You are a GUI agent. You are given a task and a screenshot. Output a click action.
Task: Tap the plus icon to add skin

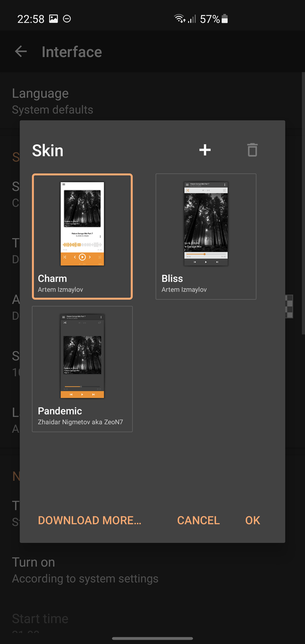coord(205,150)
